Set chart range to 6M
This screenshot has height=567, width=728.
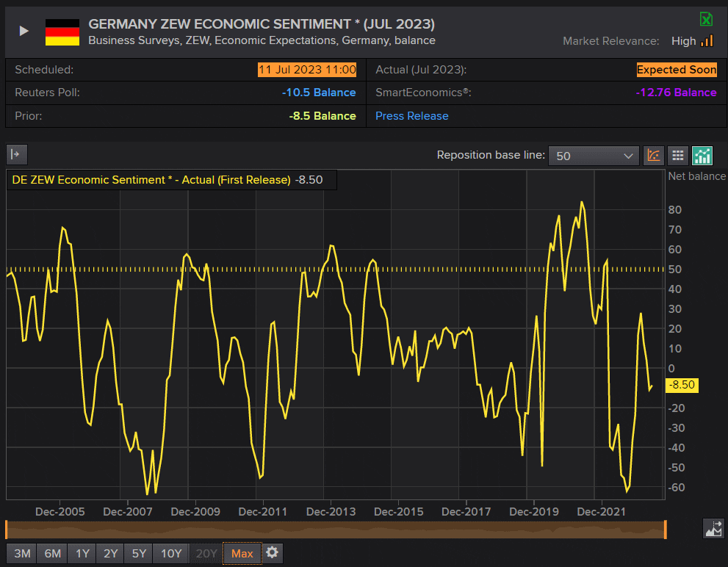click(52, 553)
